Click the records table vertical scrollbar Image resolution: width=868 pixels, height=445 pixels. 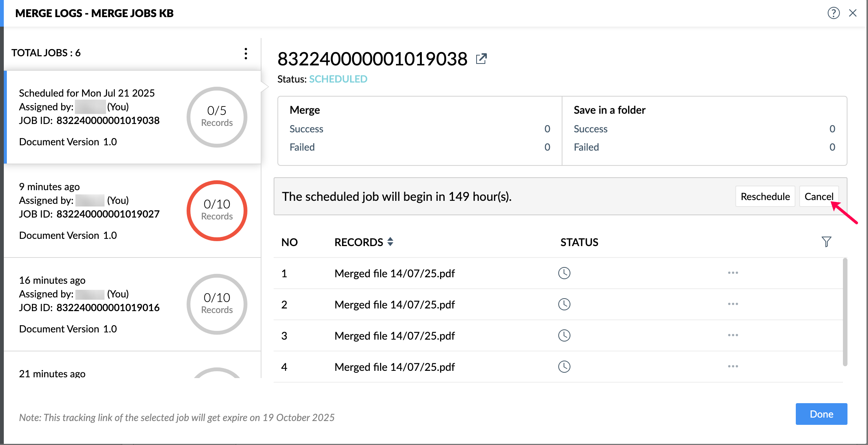coord(845,312)
